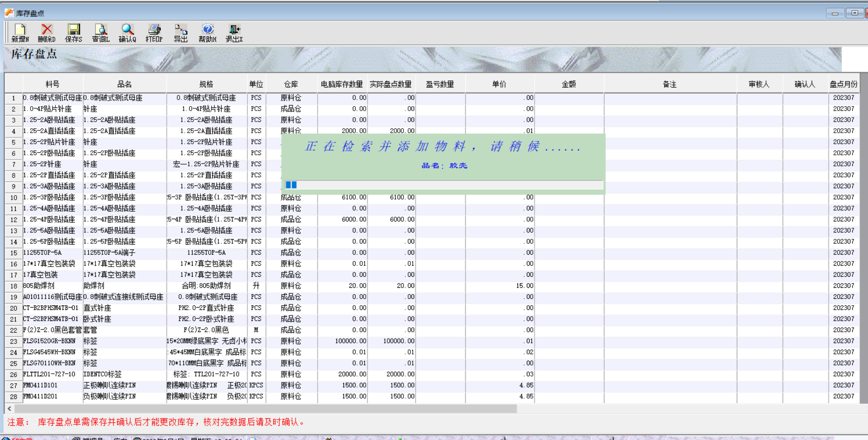This screenshot has width=868, height=440.
Task: Click the FLSG1520GR-BKNN part number cell
Action: (x=53, y=341)
